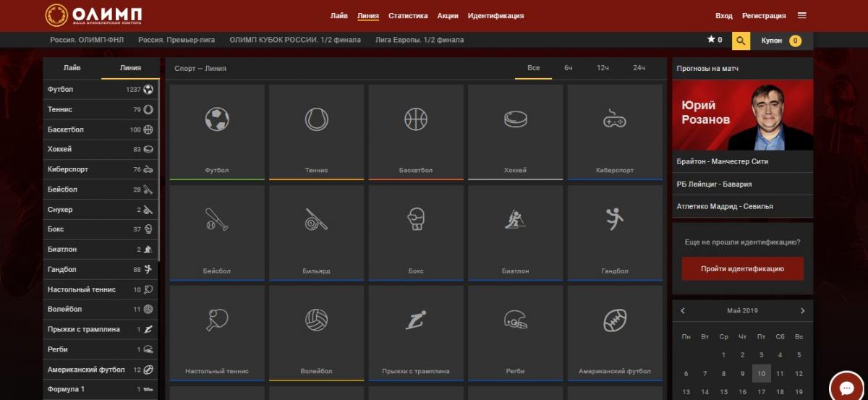Switch to the Лайв sidebar tab

click(x=72, y=68)
